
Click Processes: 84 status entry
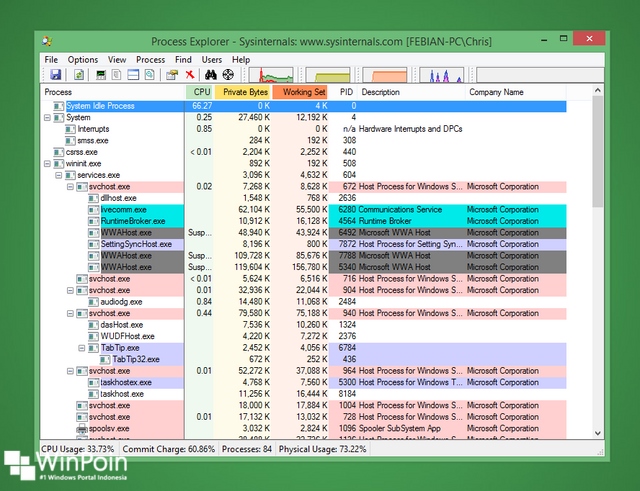[247, 449]
